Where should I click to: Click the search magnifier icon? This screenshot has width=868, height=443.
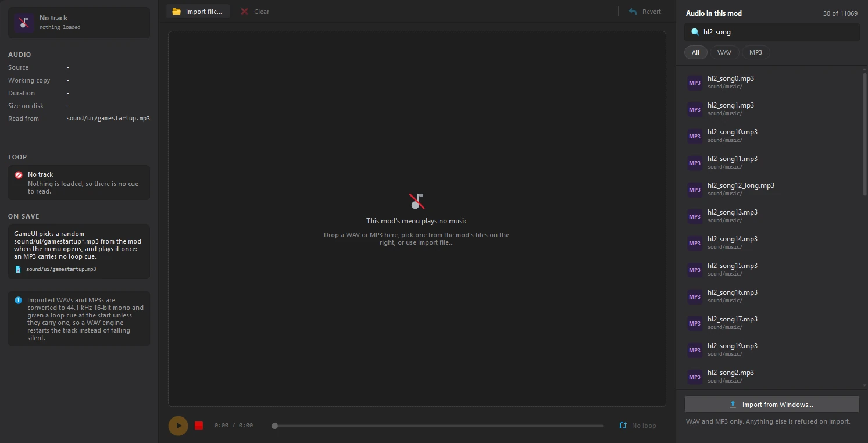pyautogui.click(x=695, y=32)
